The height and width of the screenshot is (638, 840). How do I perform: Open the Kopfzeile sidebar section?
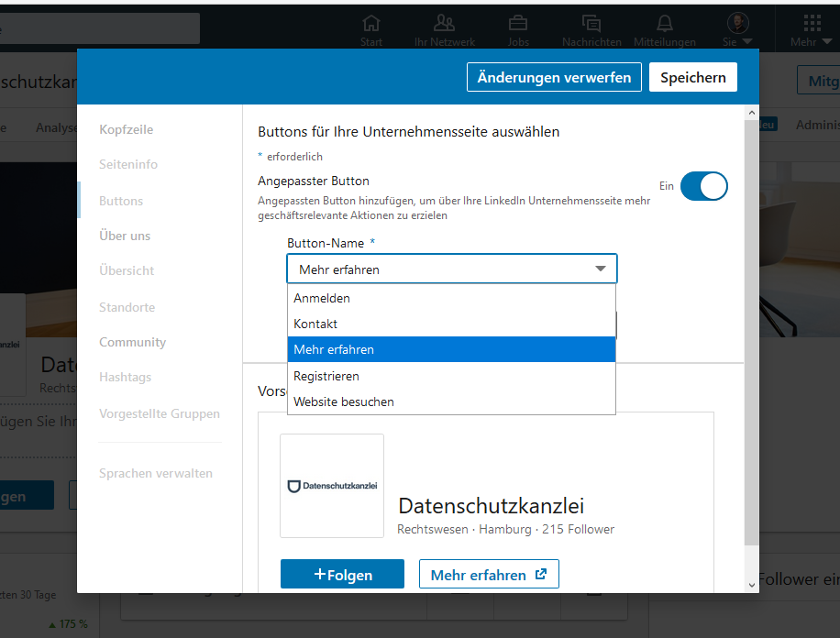click(x=127, y=129)
